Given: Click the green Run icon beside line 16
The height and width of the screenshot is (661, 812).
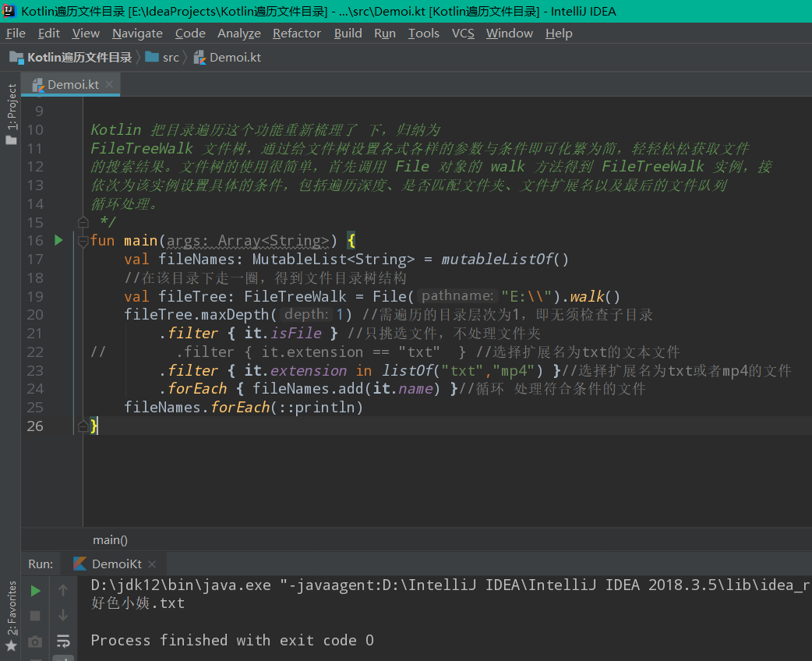Looking at the screenshot, I should tap(58, 241).
